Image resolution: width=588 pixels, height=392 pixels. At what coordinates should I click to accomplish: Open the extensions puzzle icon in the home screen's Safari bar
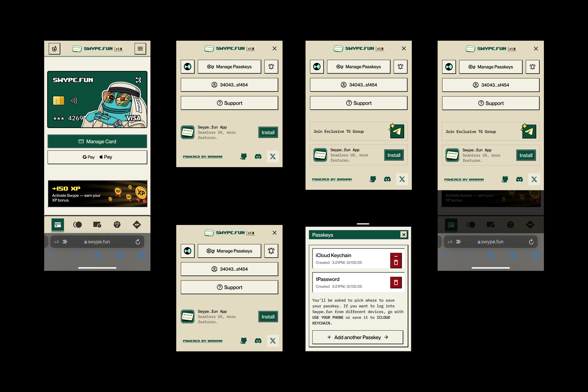65,242
